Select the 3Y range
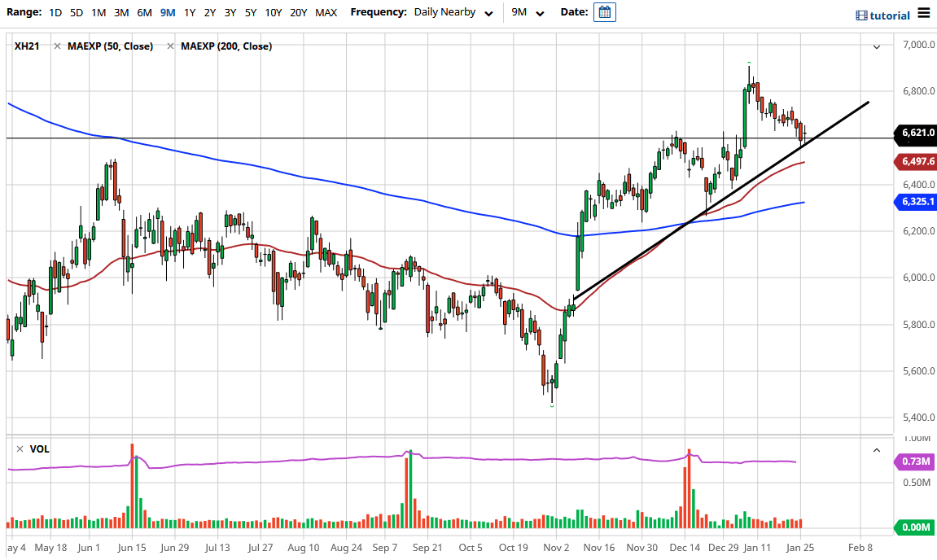 coord(230,12)
